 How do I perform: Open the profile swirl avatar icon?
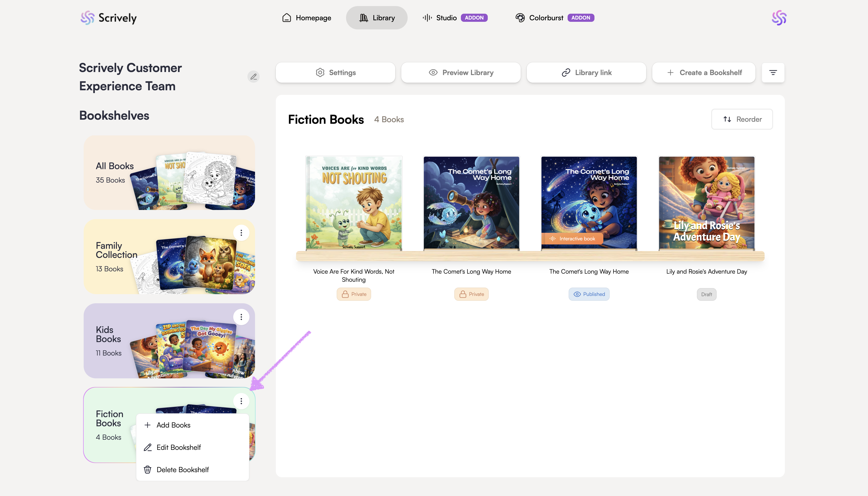779,18
